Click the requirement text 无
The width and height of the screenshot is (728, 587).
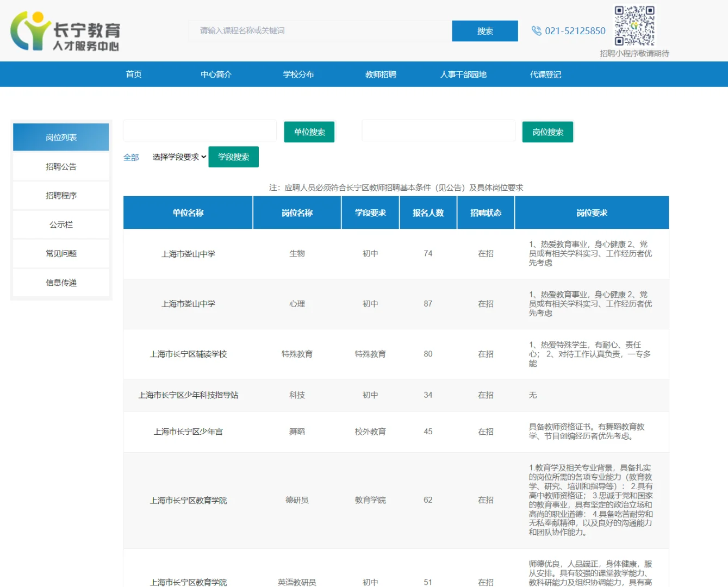533,395
